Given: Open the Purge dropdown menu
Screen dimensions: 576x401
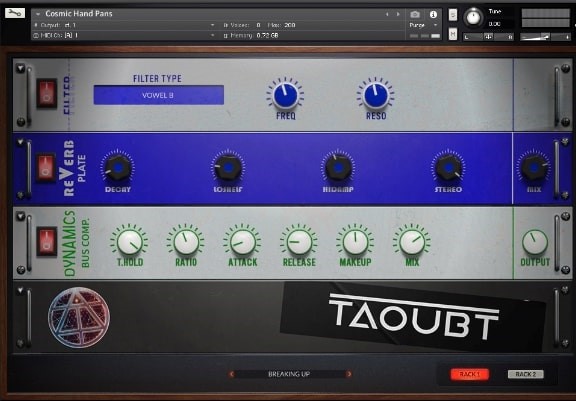Looking at the screenshot, I should coord(424,25).
